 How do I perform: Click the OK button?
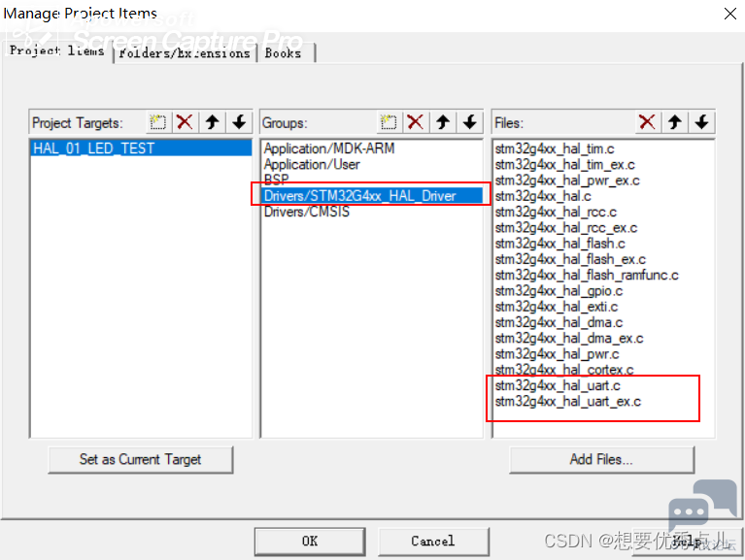310,541
